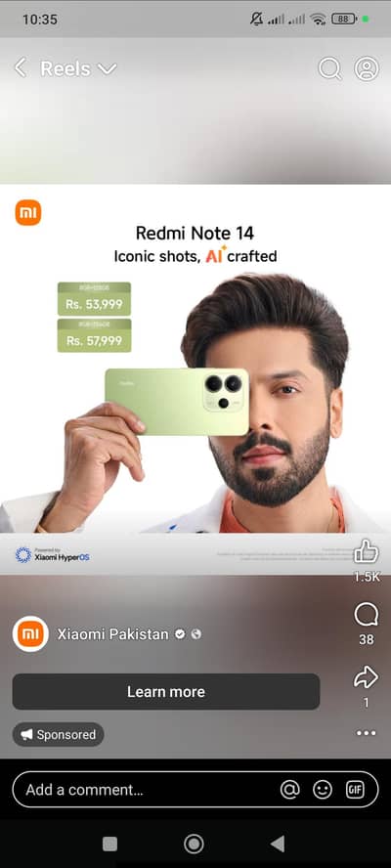Screen dimensions: 391x868
Task: Tap the Sponsored label
Action: 58,735
